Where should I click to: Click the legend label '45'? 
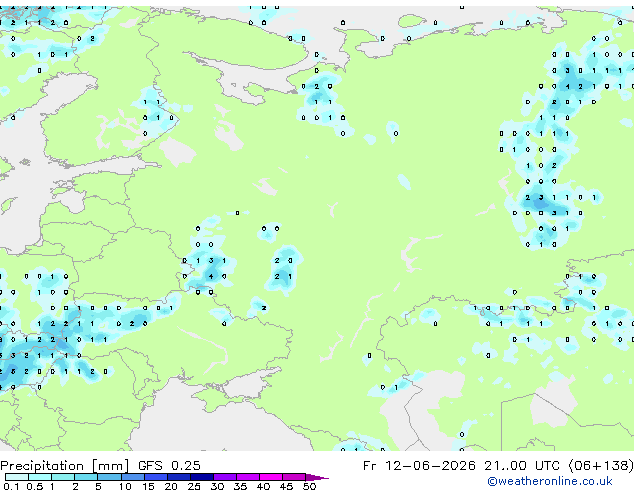[x=286, y=486]
